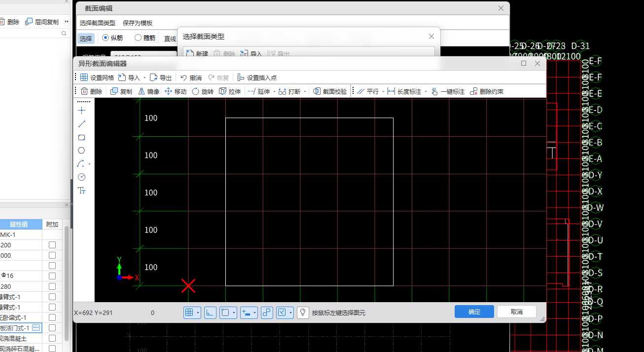Viewport: 644px width, 352px height.
Task: Select the 箍筋 radio button
Action: pyautogui.click(x=138, y=38)
